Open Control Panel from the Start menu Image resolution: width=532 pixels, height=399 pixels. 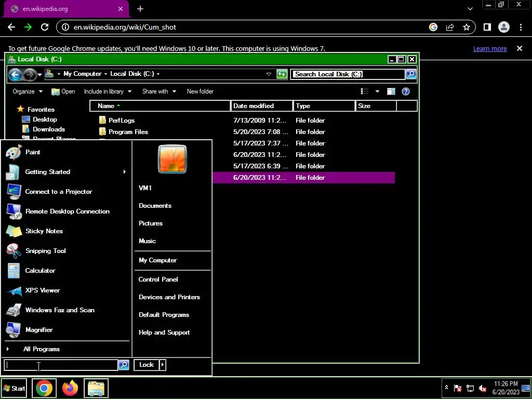(158, 280)
